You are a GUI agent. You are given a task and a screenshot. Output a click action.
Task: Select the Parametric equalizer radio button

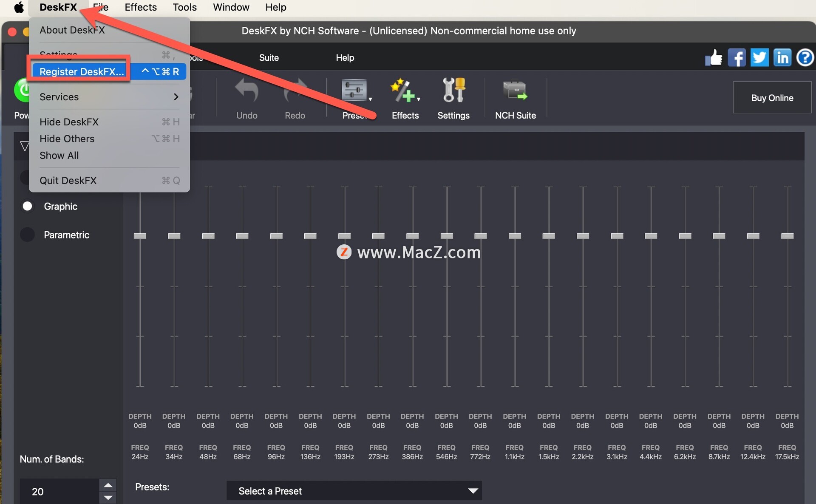point(28,235)
